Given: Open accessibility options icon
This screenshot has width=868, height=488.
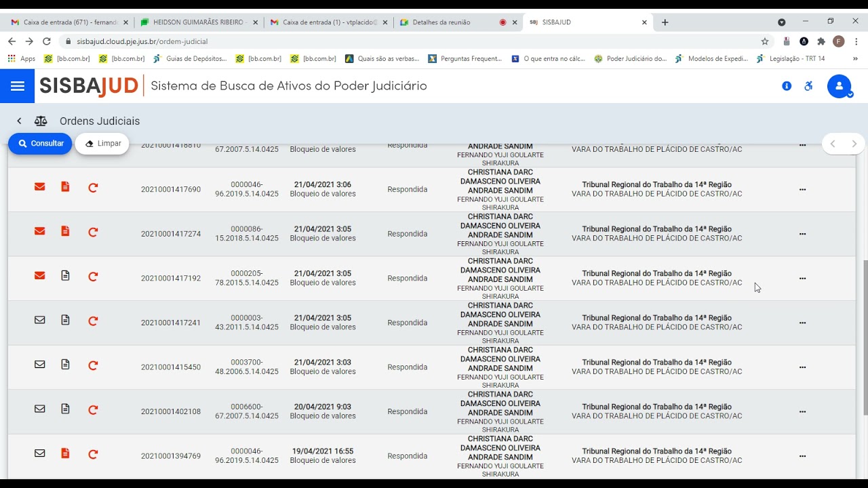Looking at the screenshot, I should pos(808,86).
